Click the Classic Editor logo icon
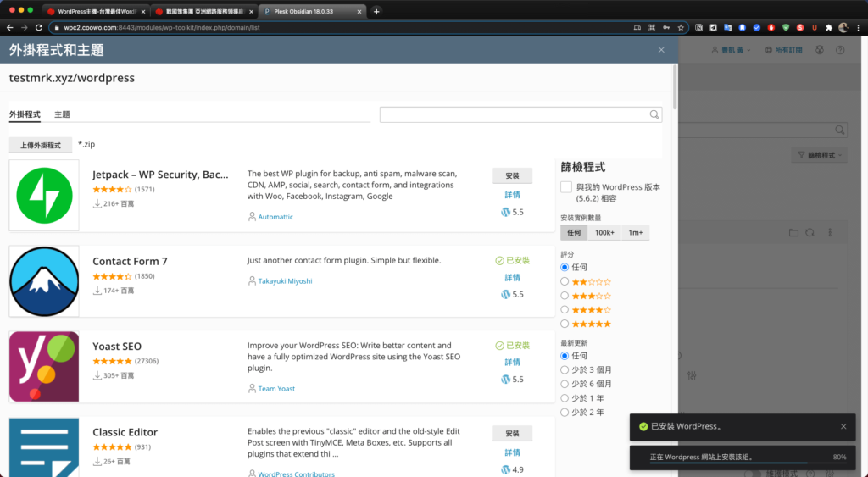The width and height of the screenshot is (868, 477). (44, 447)
